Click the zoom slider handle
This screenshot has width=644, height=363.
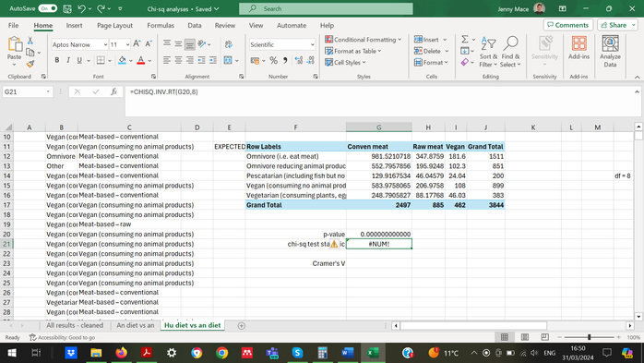pos(589,337)
